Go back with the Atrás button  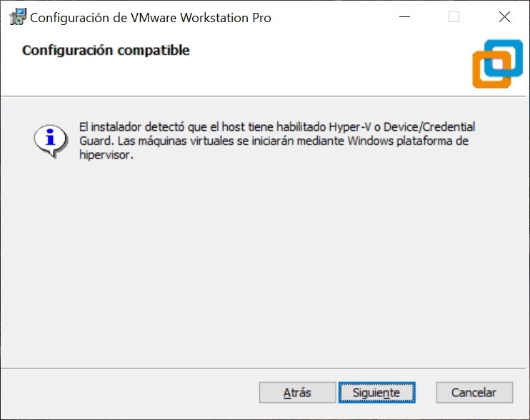coord(297,393)
